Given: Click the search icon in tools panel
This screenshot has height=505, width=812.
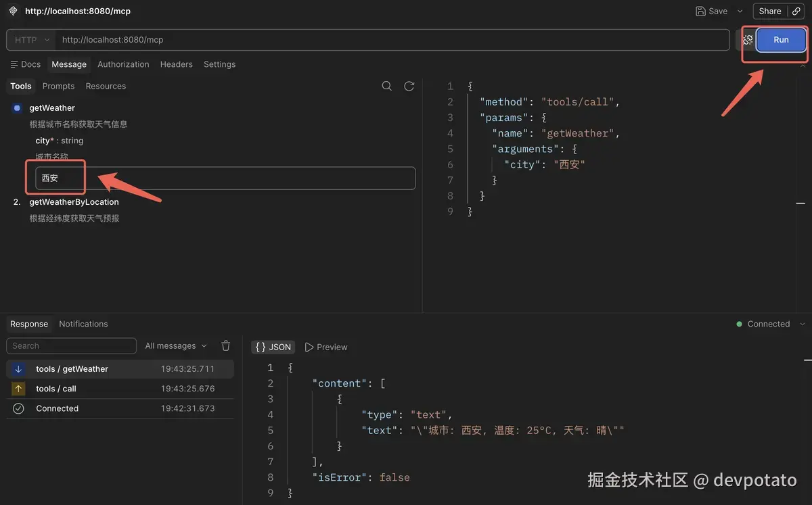Looking at the screenshot, I should 387,86.
